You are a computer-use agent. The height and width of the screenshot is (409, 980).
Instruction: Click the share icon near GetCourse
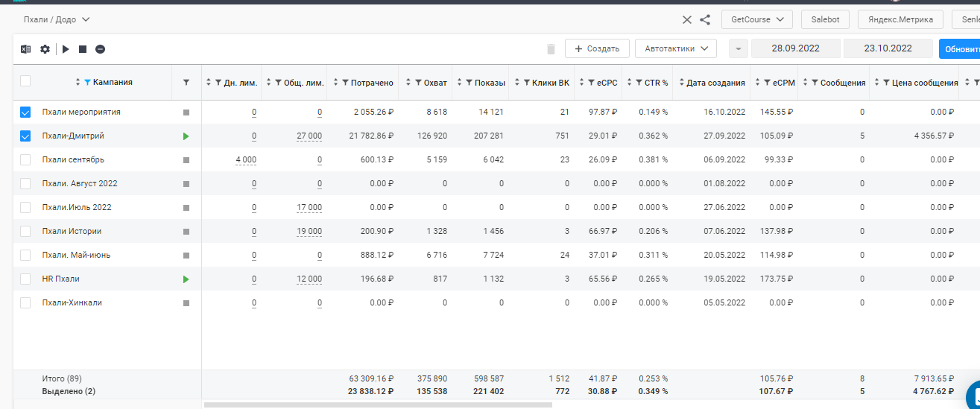[x=705, y=19]
